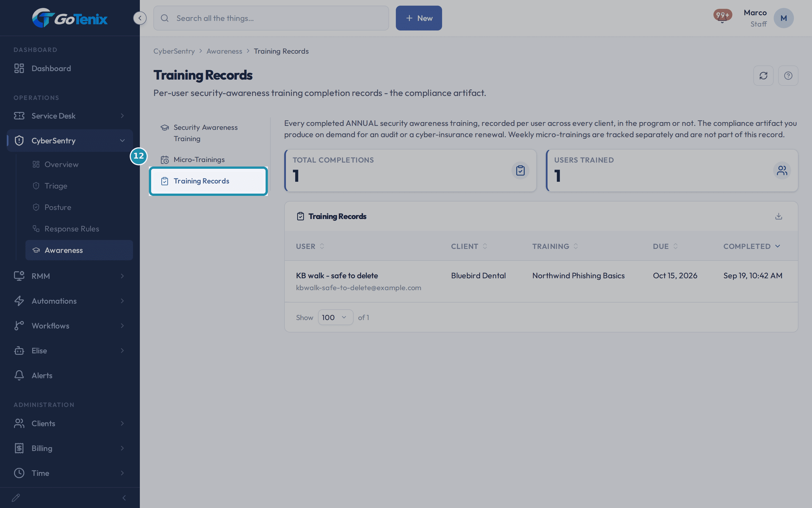Collapse sidebar with round chevron button
The width and height of the screenshot is (812, 508).
140,18
